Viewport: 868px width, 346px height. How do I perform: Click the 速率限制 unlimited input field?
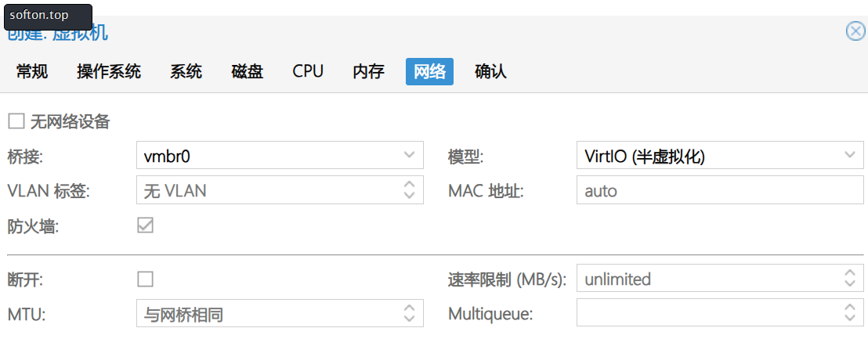pos(708,279)
